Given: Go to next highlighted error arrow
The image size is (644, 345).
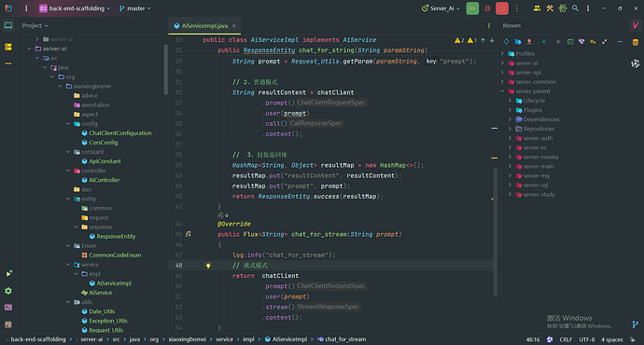Looking at the screenshot, I should pyautogui.click(x=492, y=40).
